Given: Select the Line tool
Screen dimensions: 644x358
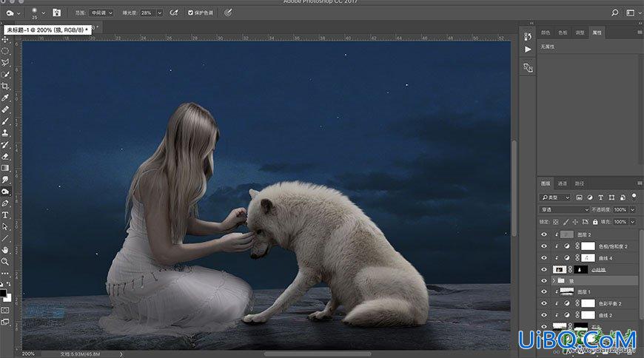Looking at the screenshot, I should point(5,238).
